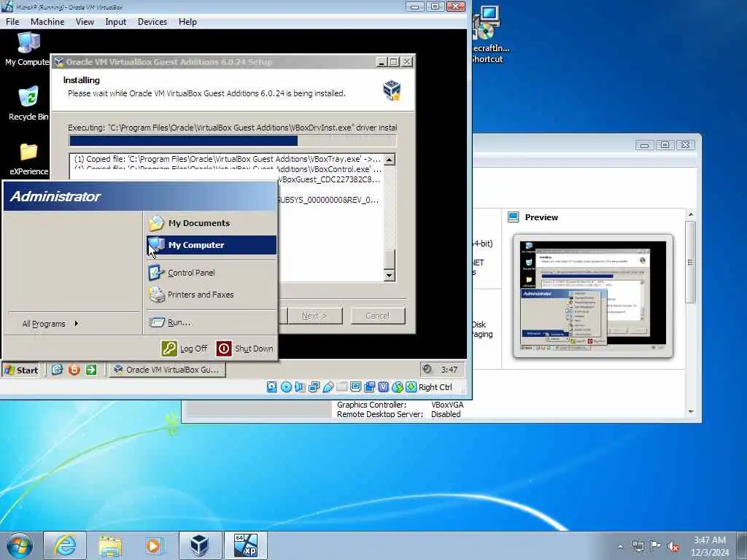747x560 pixels.
Task: Click the network tray icon
Action: 638,546
